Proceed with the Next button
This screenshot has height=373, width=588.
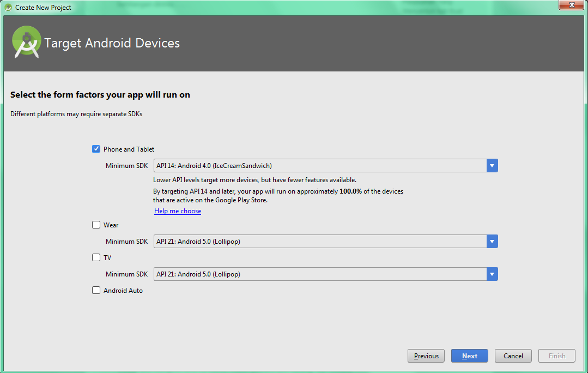coord(470,356)
